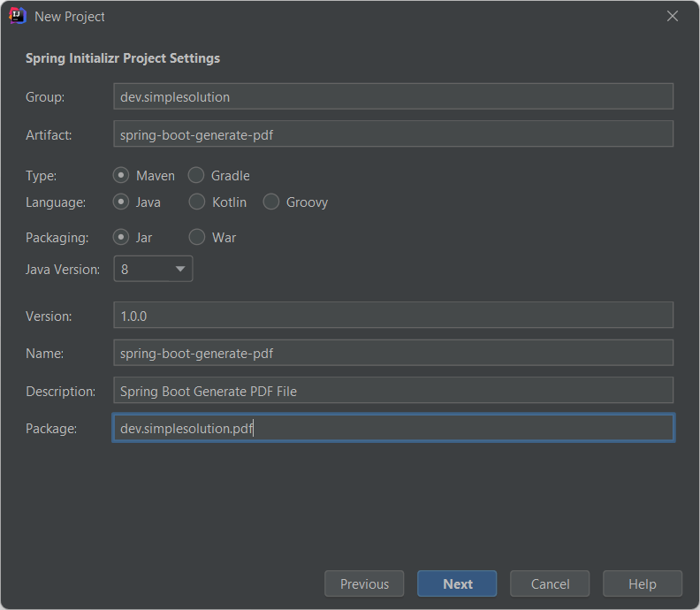700x610 pixels.
Task: Click the Type label
Action: 41,176
